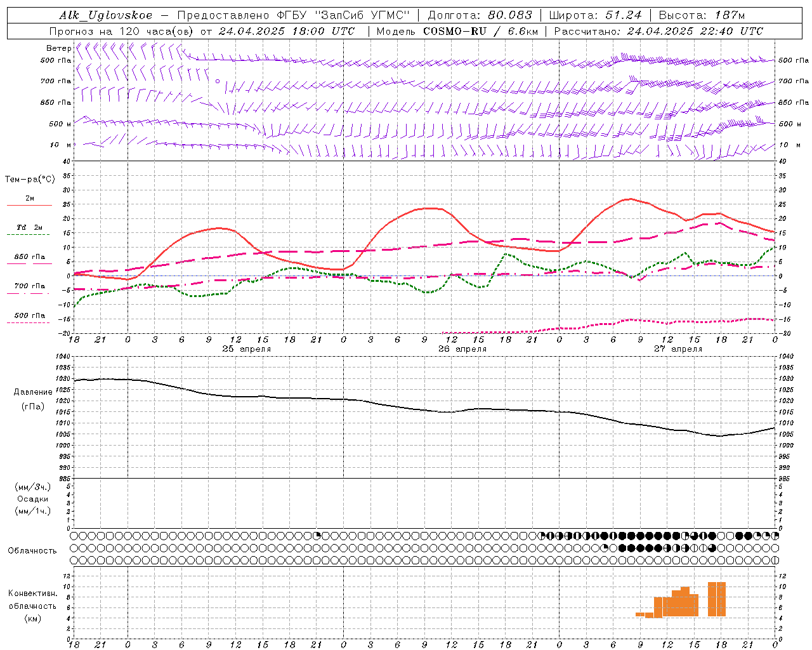Image resolution: width=812 pixels, height=650 pixels.
Task: Click the 500 гПа temperature legend label
Action: point(30,315)
